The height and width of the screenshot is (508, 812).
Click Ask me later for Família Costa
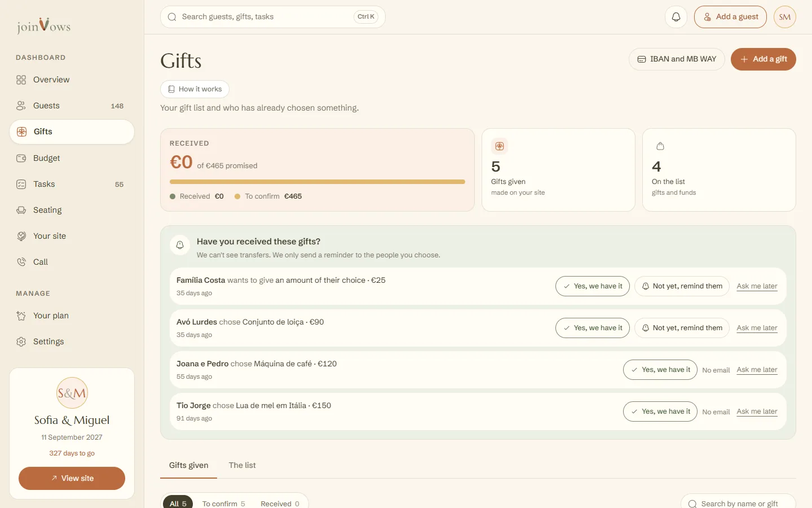tap(757, 286)
